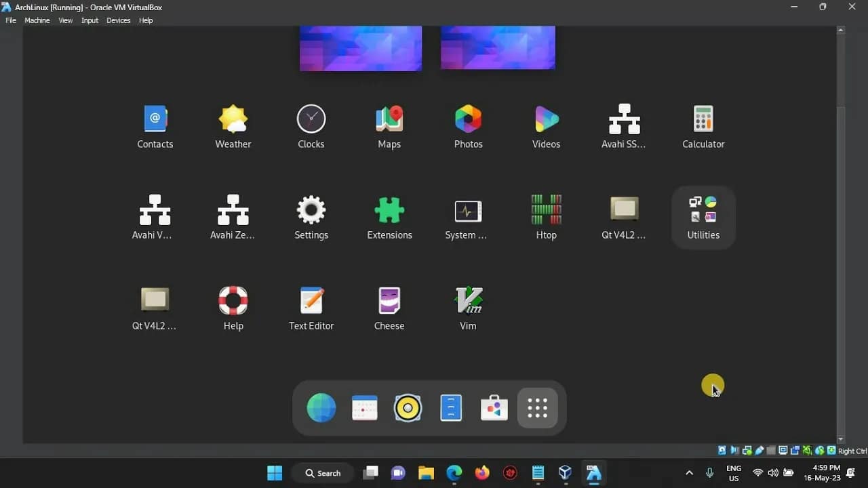Open the Software store from the dock

tap(494, 407)
